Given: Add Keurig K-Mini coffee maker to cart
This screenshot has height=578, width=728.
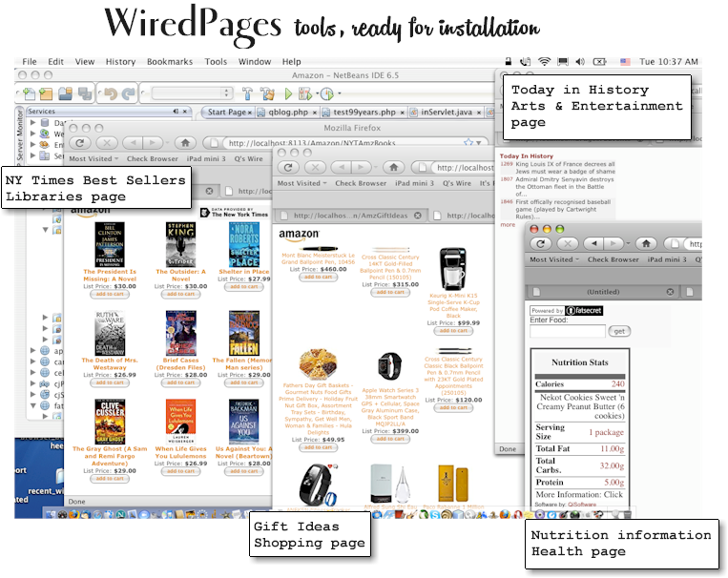Looking at the screenshot, I should [453, 331].
